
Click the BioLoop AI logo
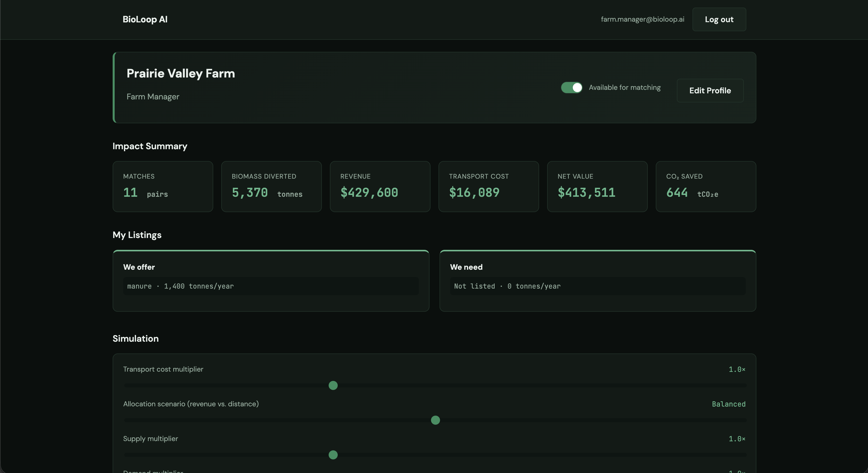coord(145,19)
